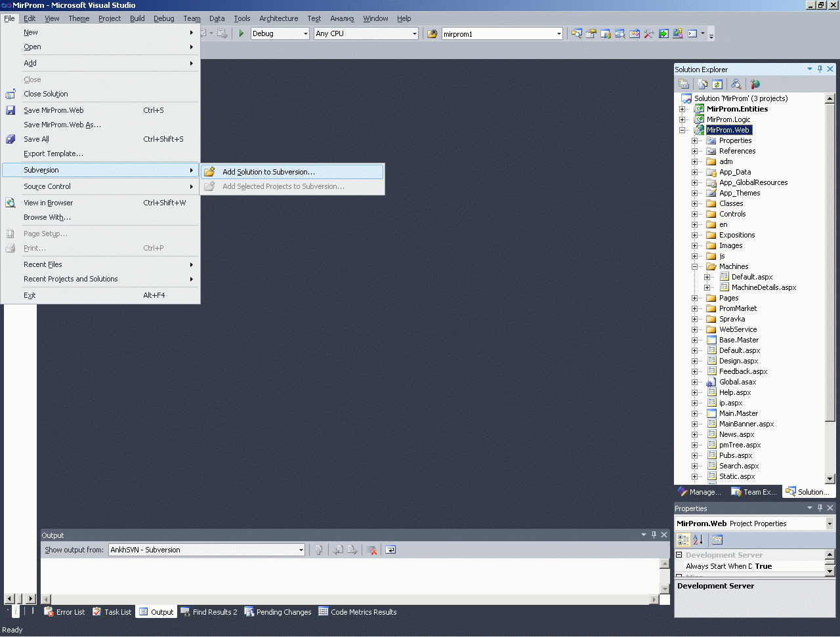The image size is (840, 637).
Task: Toggle word wrap in Output panel
Action: [390, 550]
